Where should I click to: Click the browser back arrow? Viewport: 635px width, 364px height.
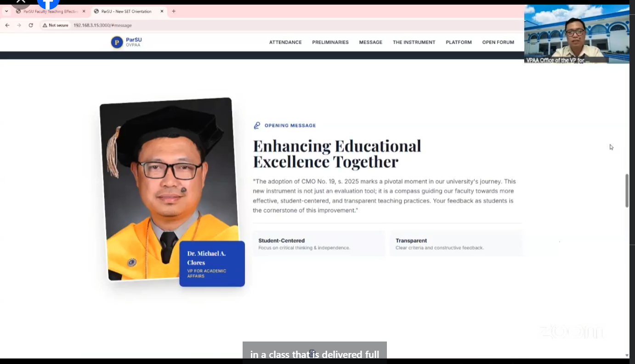(7, 25)
